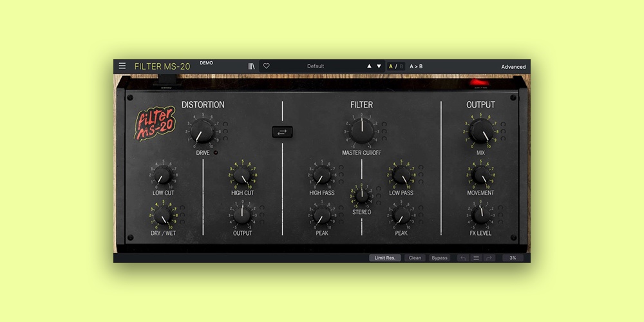
Task: Click the distortion/filter routing swap button
Action: tap(282, 132)
